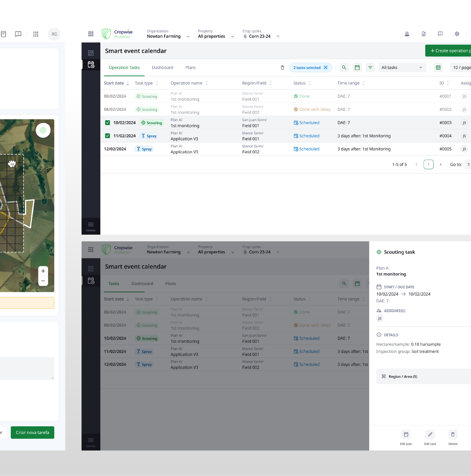Click the Criar nova tarefa button
The width and height of the screenshot is (471, 476).
(x=32, y=433)
